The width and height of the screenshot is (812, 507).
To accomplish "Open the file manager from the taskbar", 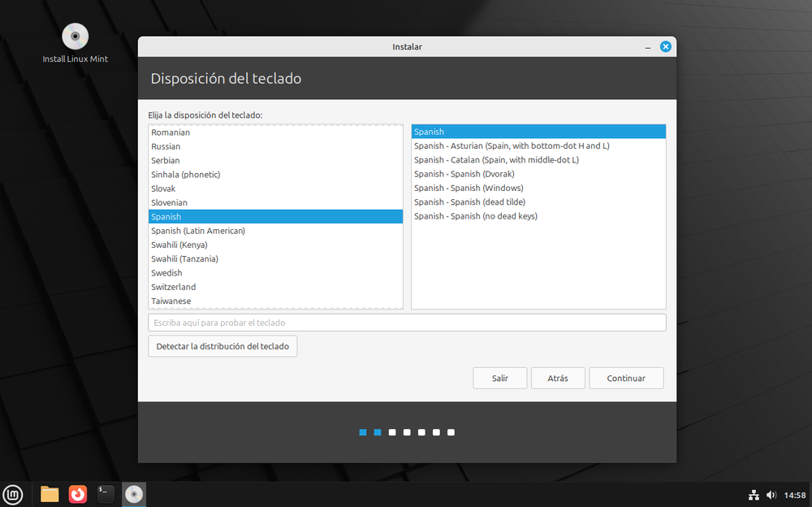I will [x=49, y=493].
